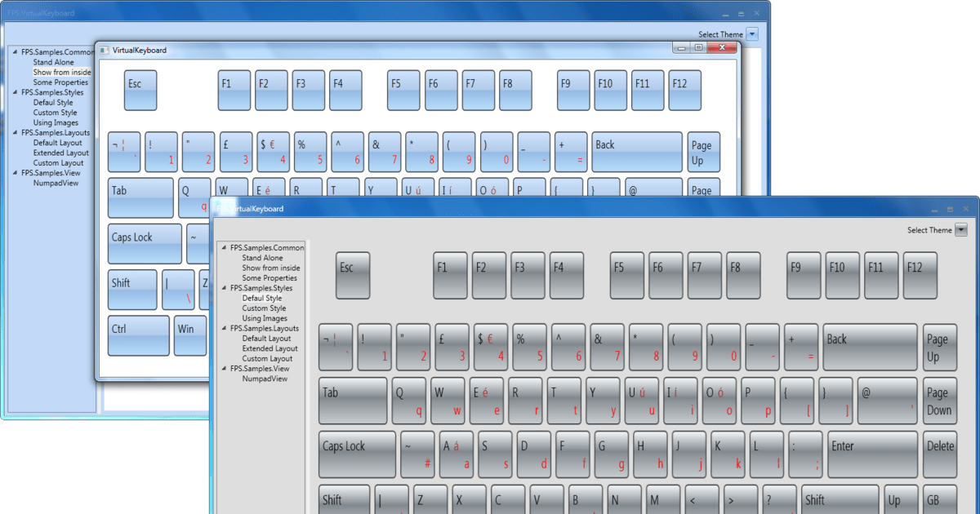Click F8 key on blue keyboard
The width and height of the screenshot is (980, 514).
click(515, 91)
